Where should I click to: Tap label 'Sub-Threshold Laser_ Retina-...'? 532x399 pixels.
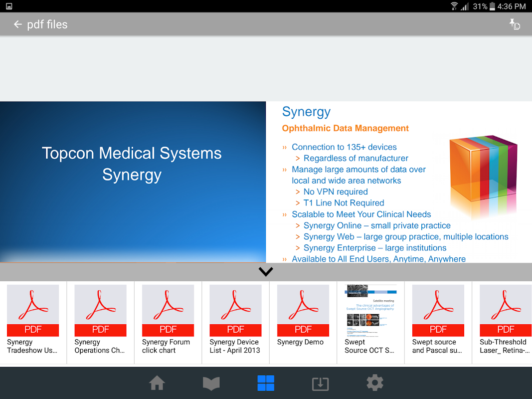tap(505, 346)
